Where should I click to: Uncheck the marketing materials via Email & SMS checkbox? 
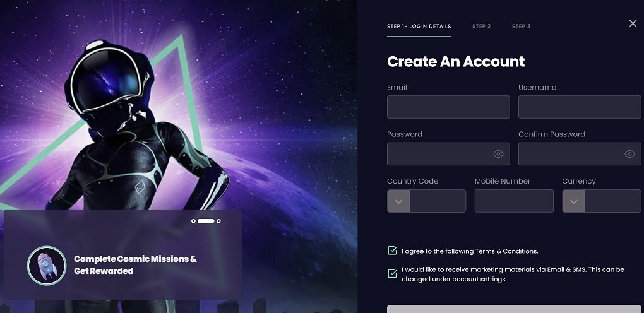pyautogui.click(x=392, y=273)
